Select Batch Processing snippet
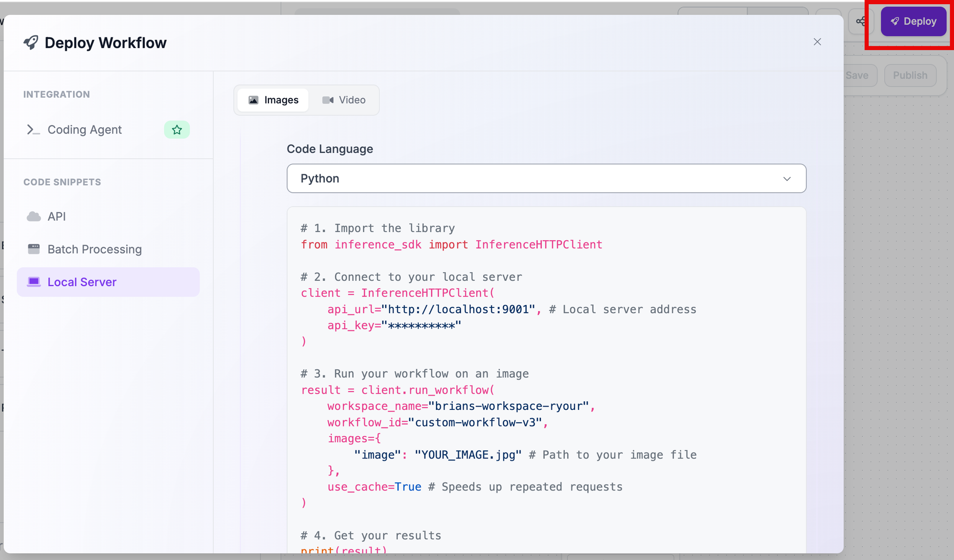Screen dimensions: 954x560 tap(108, 249)
